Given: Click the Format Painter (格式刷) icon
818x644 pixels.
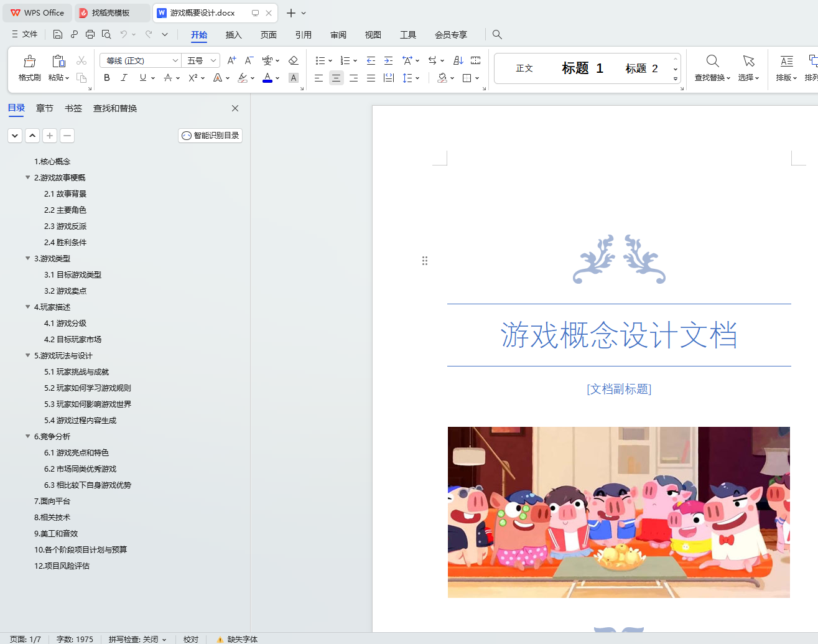Looking at the screenshot, I should 29,61.
